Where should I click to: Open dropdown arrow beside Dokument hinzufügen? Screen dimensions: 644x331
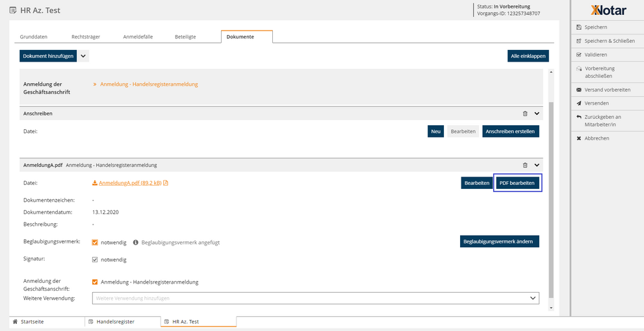[x=83, y=56]
